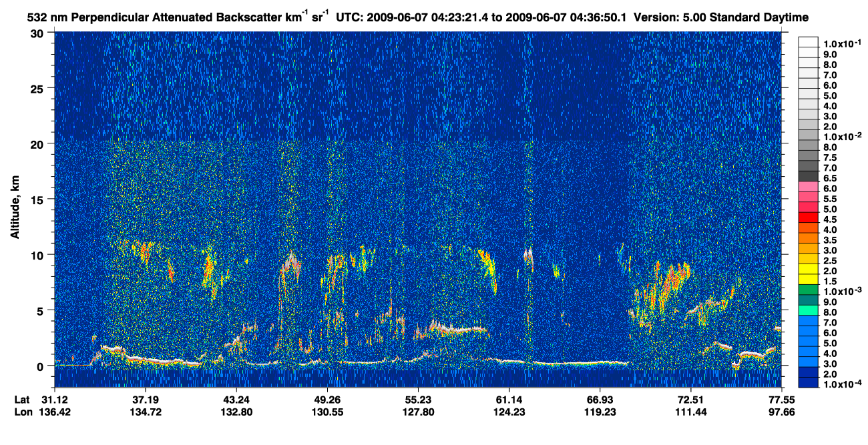The height and width of the screenshot is (445, 868).
Task: Click the longitude value 111.44
Action: click(x=690, y=412)
